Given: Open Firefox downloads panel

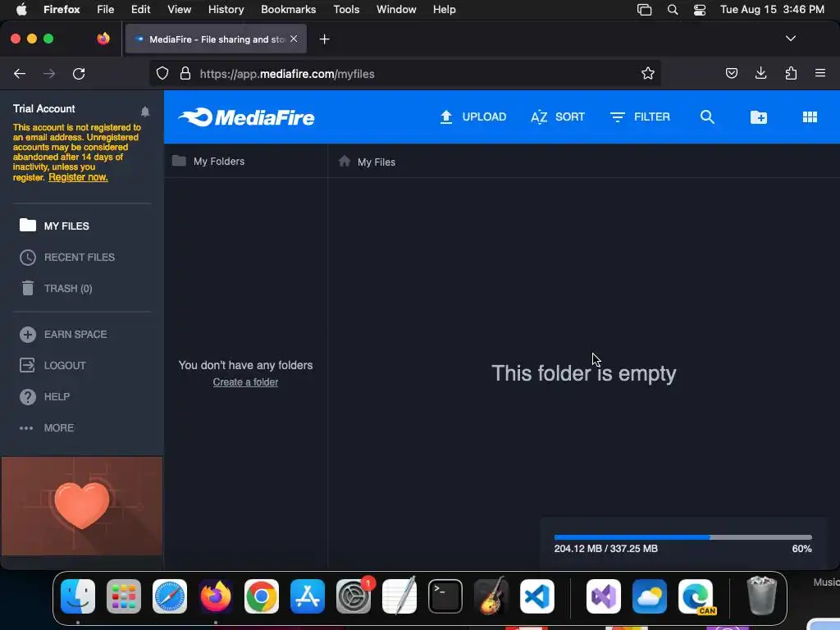Looking at the screenshot, I should [760, 73].
